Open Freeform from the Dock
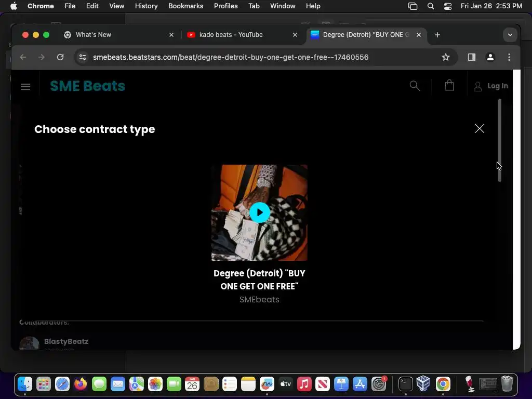532x399 pixels. [267, 384]
